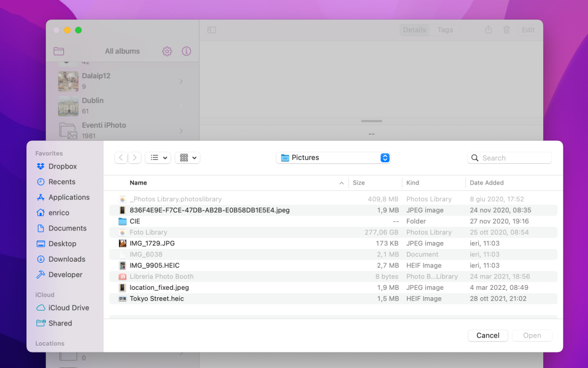This screenshot has height=368, width=588.
Task: Go to iCloud Drive location
Action: click(x=68, y=308)
